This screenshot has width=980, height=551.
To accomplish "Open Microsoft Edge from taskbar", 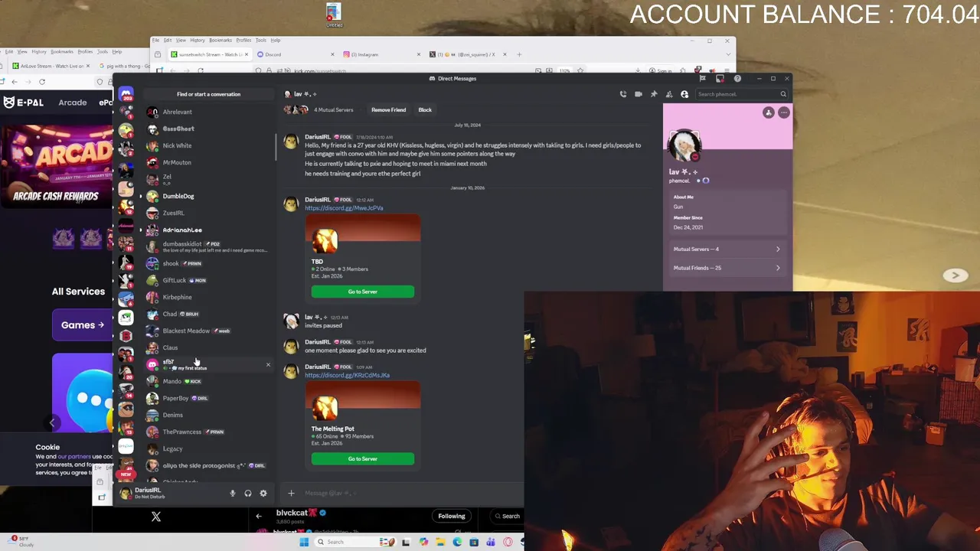I will (457, 542).
